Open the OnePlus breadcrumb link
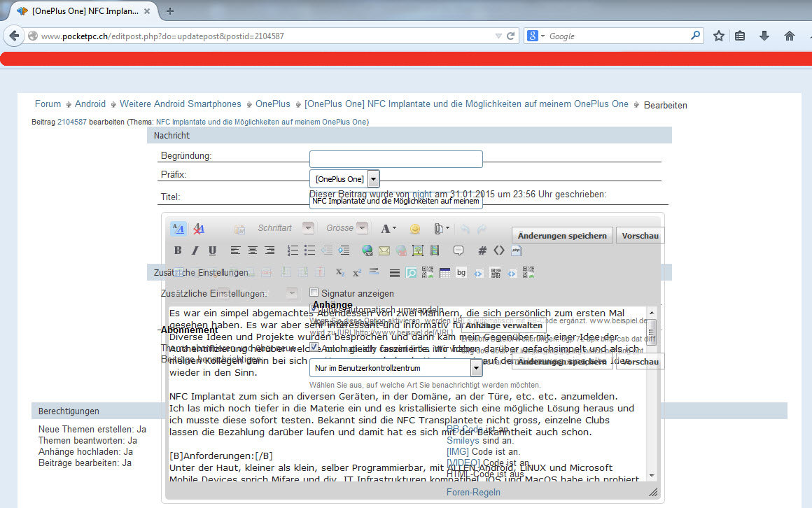 click(273, 104)
